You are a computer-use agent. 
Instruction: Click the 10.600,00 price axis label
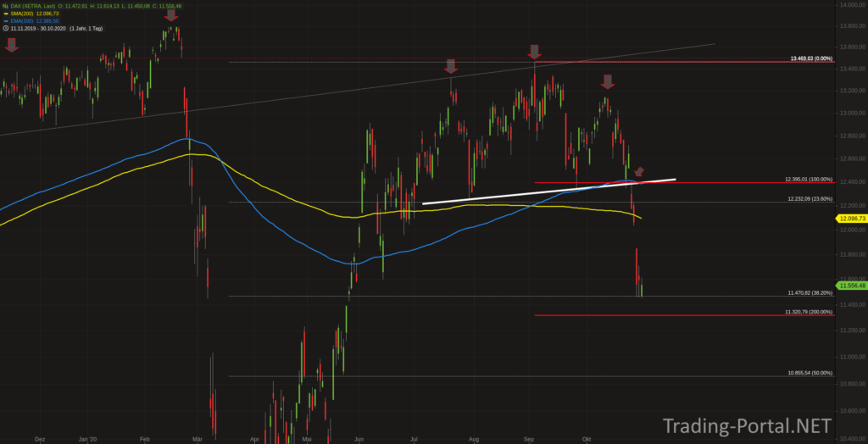pos(853,411)
